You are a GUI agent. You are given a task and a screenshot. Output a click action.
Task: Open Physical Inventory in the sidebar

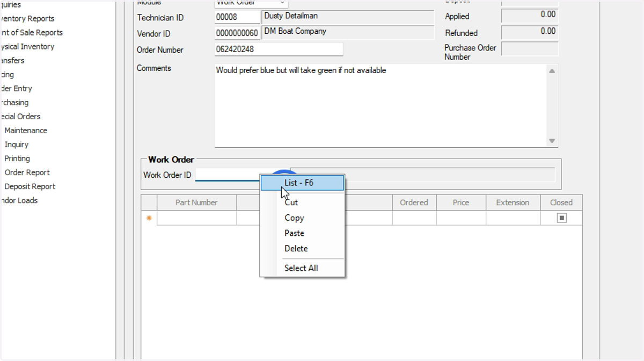(x=27, y=46)
